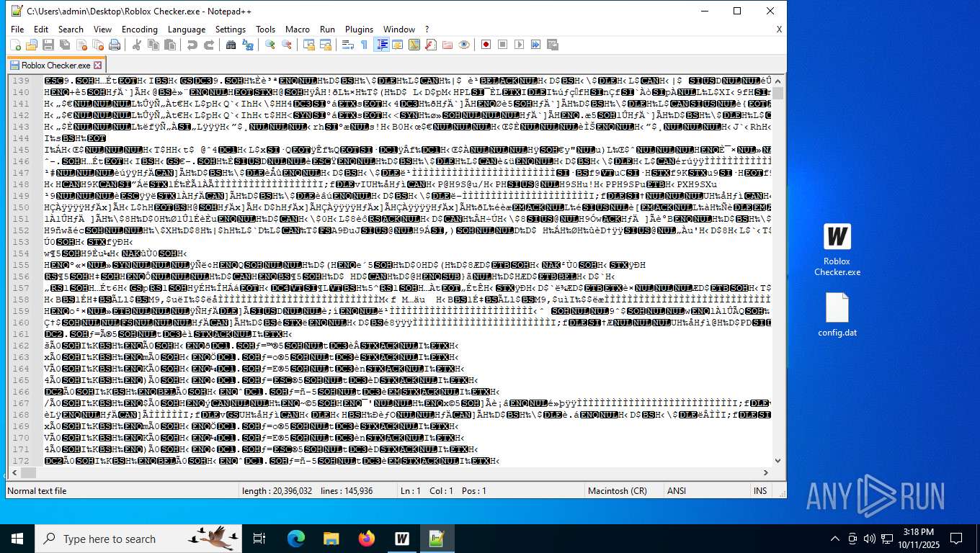Image resolution: width=980 pixels, height=553 pixels.
Task: Start macro recording with the red record button
Action: click(x=486, y=45)
